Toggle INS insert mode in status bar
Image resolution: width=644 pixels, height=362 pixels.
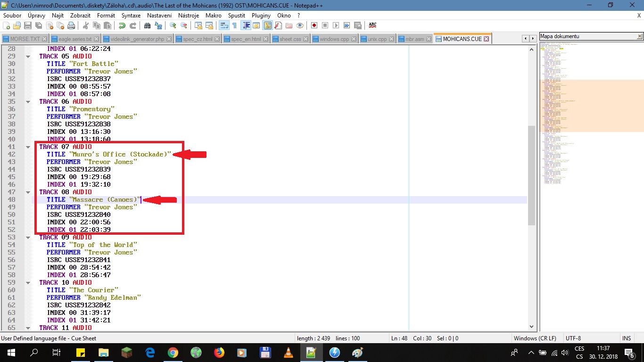[x=626, y=338]
